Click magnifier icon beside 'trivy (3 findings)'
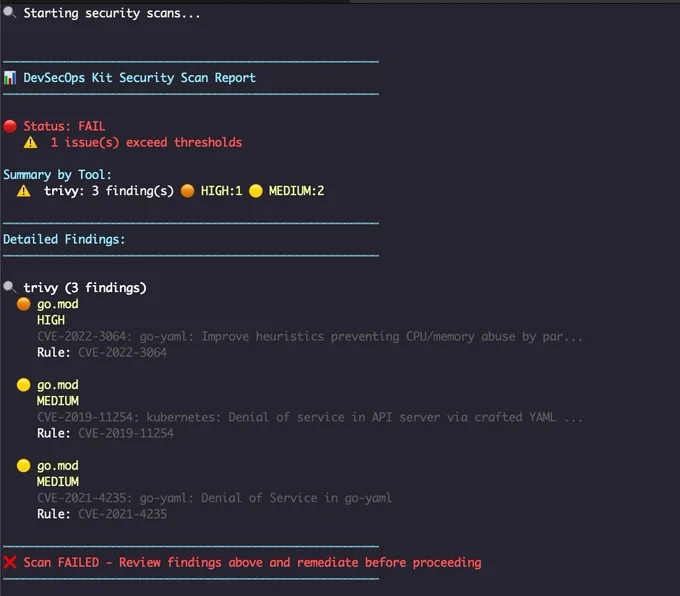This screenshot has height=596, width=680. point(10,288)
